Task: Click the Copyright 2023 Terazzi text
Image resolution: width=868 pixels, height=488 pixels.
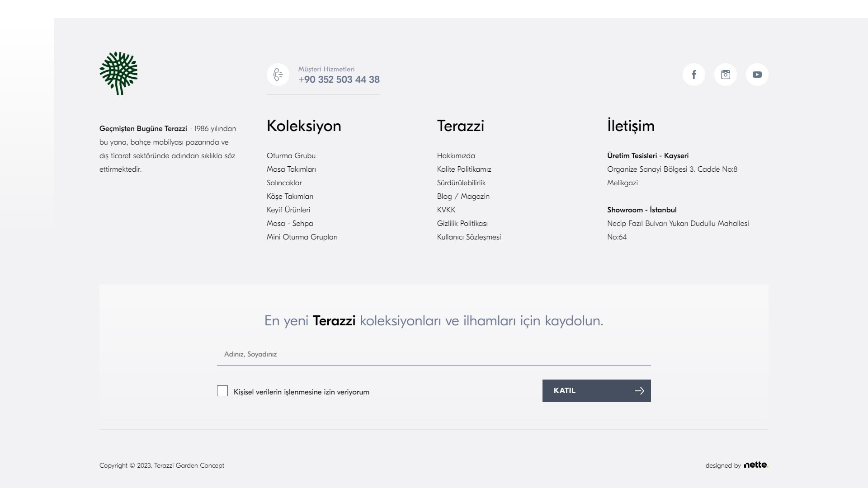Action: pyautogui.click(x=162, y=465)
